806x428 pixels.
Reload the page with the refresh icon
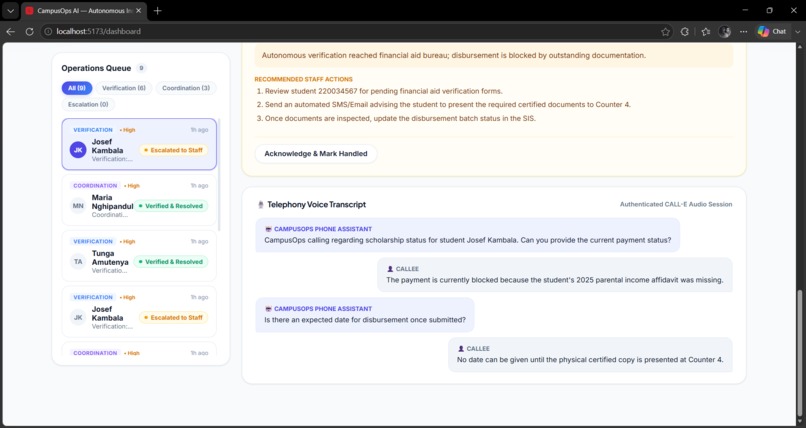[29, 31]
